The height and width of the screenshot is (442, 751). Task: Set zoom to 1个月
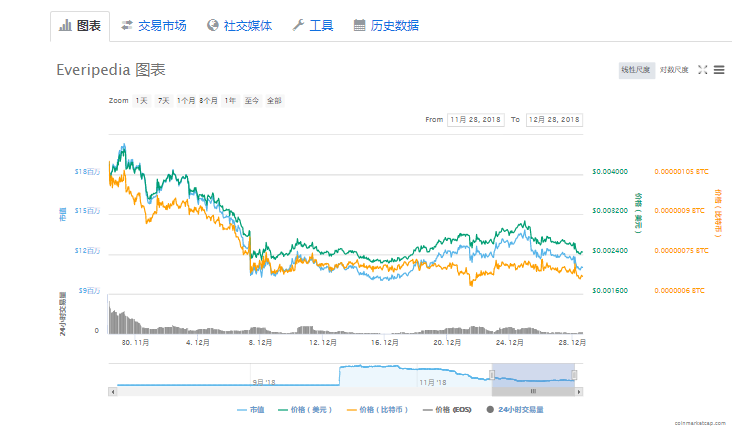186,101
